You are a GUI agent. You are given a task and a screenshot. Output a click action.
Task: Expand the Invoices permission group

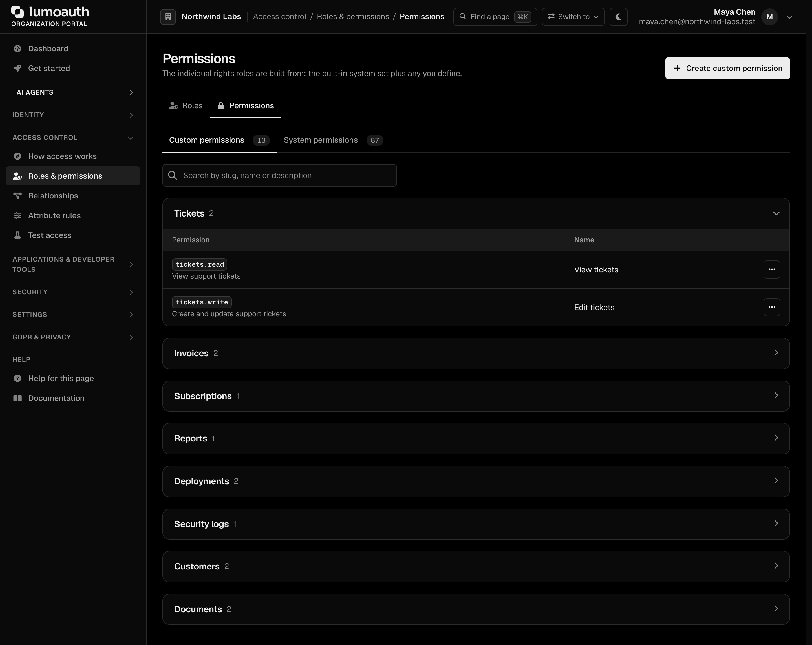pos(476,353)
